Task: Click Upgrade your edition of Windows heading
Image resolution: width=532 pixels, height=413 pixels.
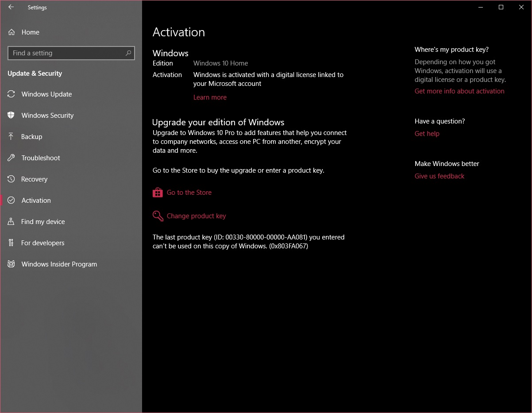Action: [218, 123]
